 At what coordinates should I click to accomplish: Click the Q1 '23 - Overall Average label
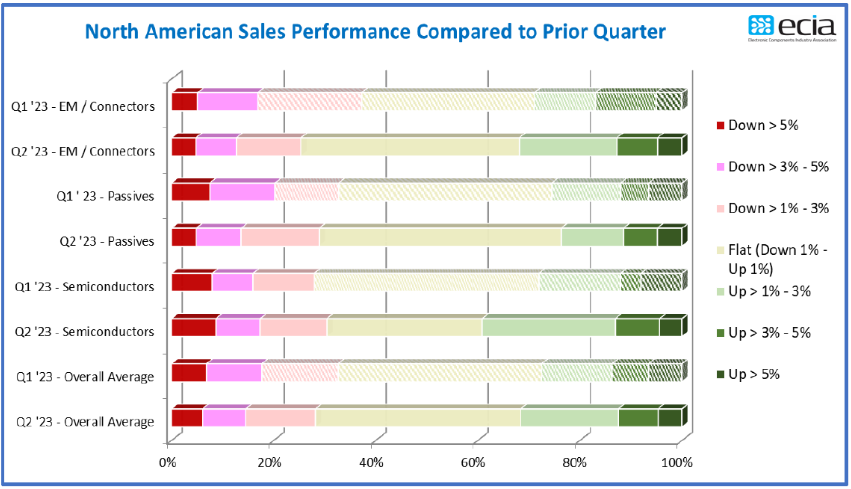(x=85, y=377)
